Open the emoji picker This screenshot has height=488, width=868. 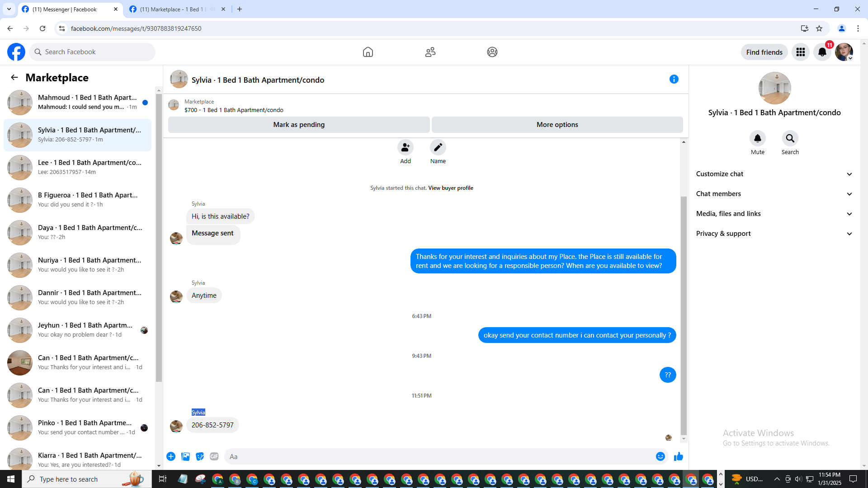tap(660, 456)
